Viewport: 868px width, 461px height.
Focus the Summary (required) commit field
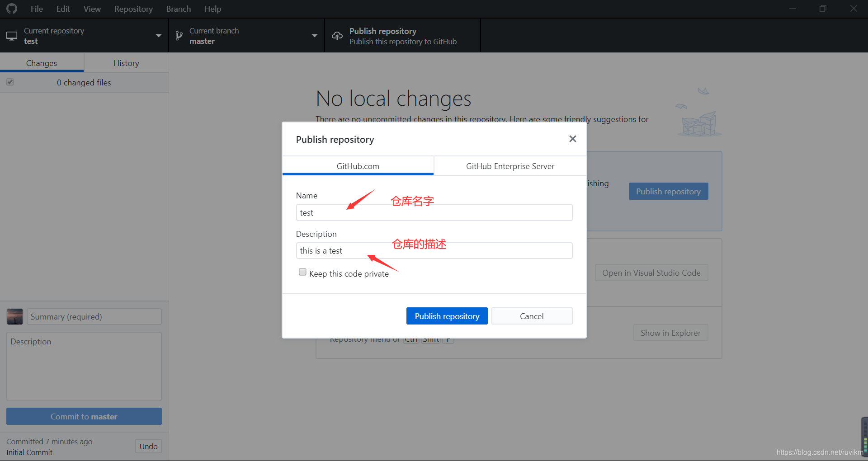94,316
